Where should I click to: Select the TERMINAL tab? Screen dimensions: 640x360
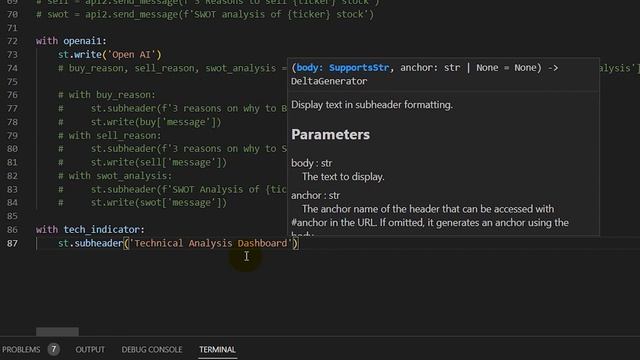(217, 350)
